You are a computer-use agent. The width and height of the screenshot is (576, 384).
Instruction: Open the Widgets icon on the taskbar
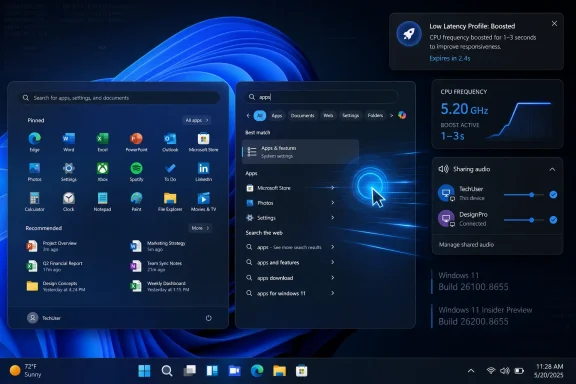(x=212, y=371)
